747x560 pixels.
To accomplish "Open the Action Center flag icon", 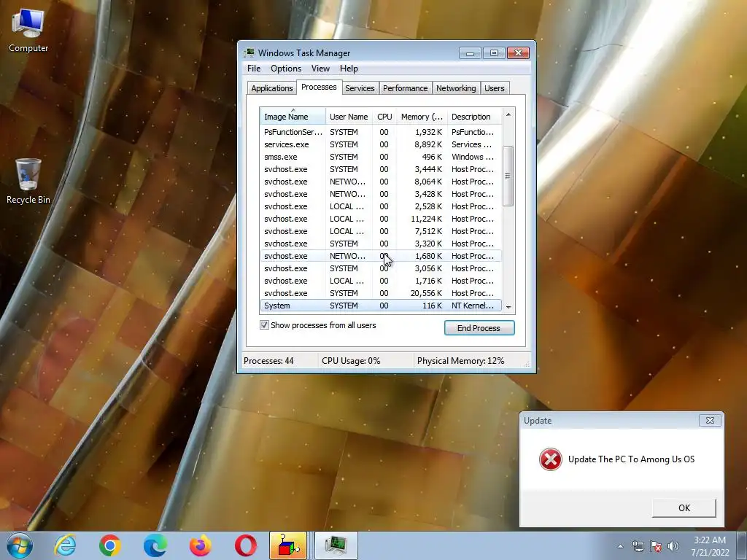I will click(656, 546).
